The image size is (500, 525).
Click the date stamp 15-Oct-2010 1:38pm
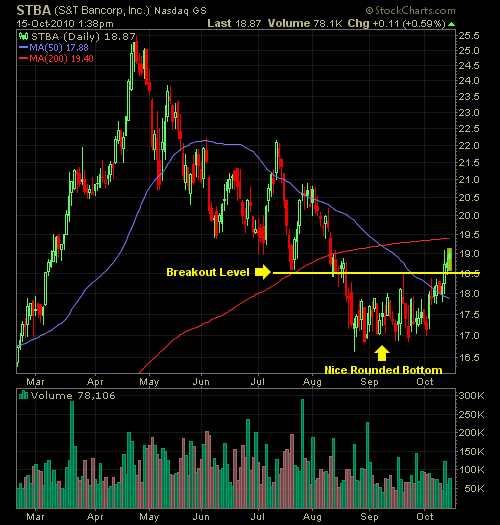coord(65,24)
